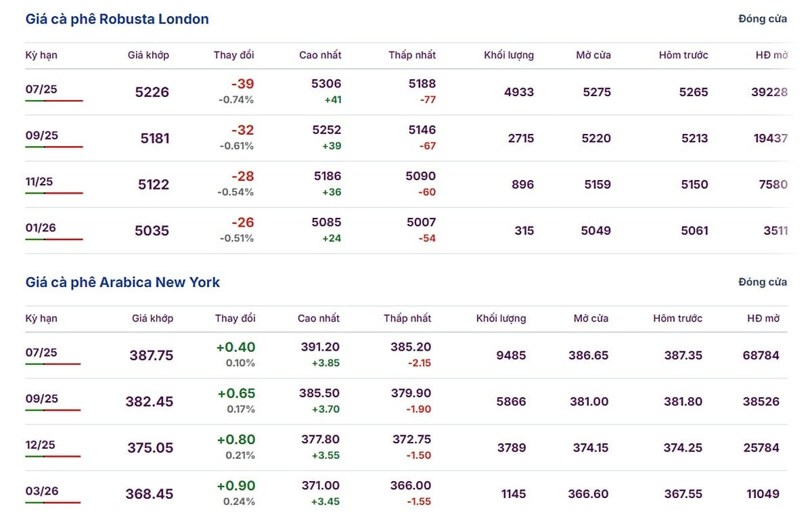Click the Robusta Khối lượng column header
The image size is (812, 515).
(509, 55)
